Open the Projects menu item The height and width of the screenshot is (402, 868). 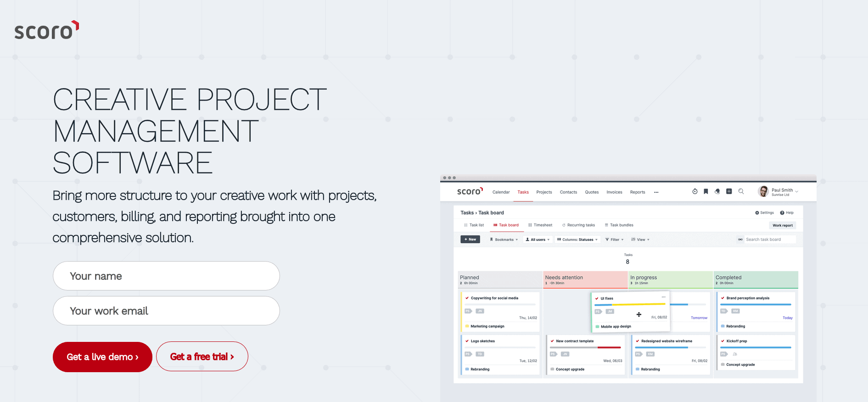point(544,192)
